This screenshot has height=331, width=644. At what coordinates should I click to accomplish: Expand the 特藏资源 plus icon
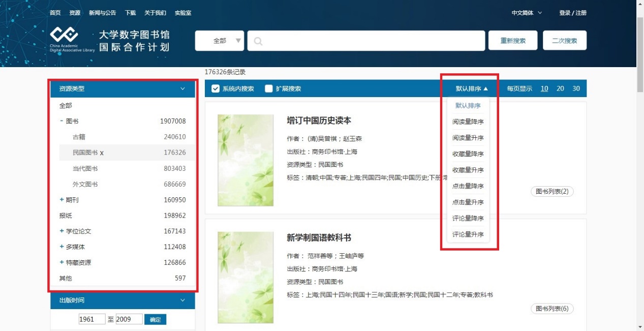[62, 263]
